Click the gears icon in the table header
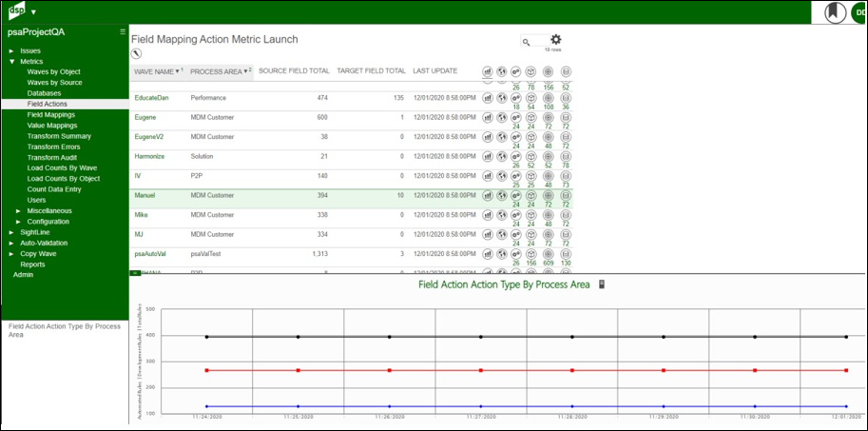This screenshot has height=431, width=868. (516, 71)
